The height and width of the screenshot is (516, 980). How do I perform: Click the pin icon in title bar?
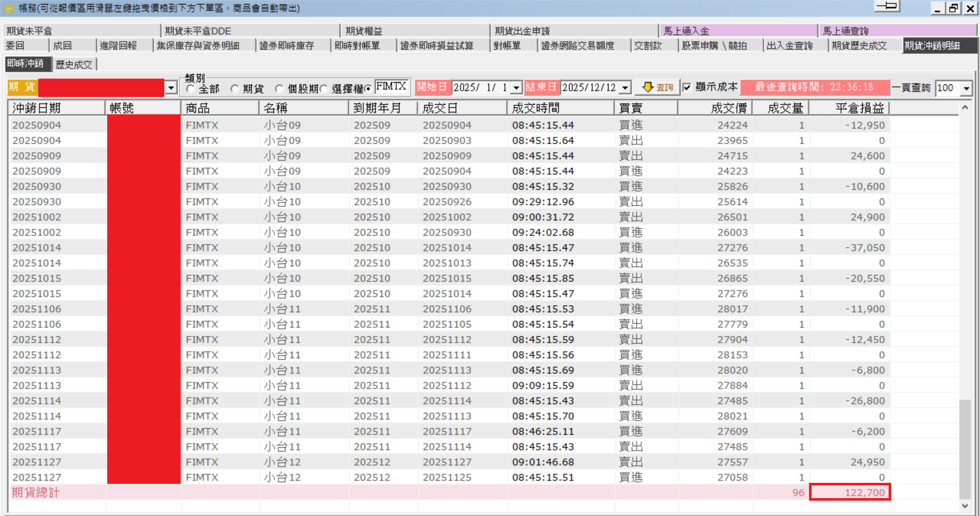[x=887, y=6]
